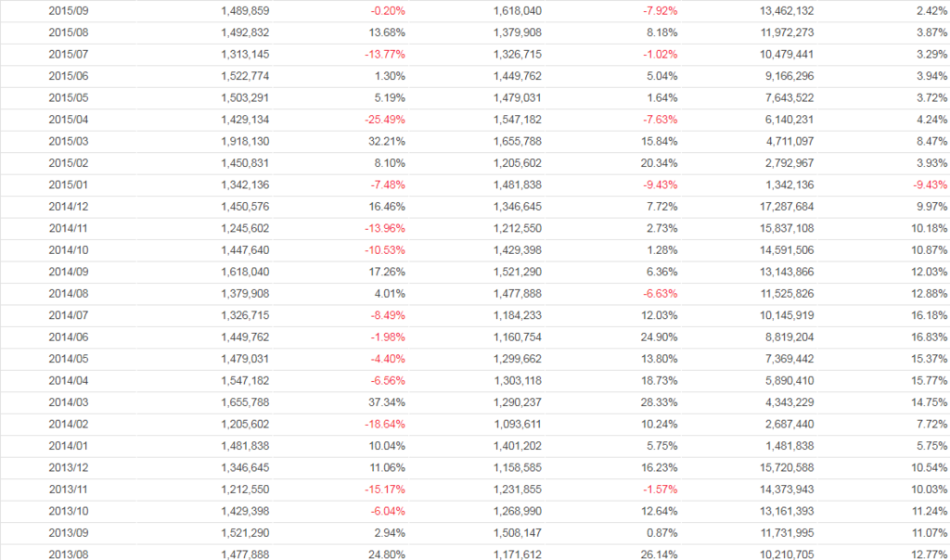Select the 1,492,832 value in the 2015/08 row
The width and height of the screenshot is (950, 560).
pyautogui.click(x=245, y=32)
